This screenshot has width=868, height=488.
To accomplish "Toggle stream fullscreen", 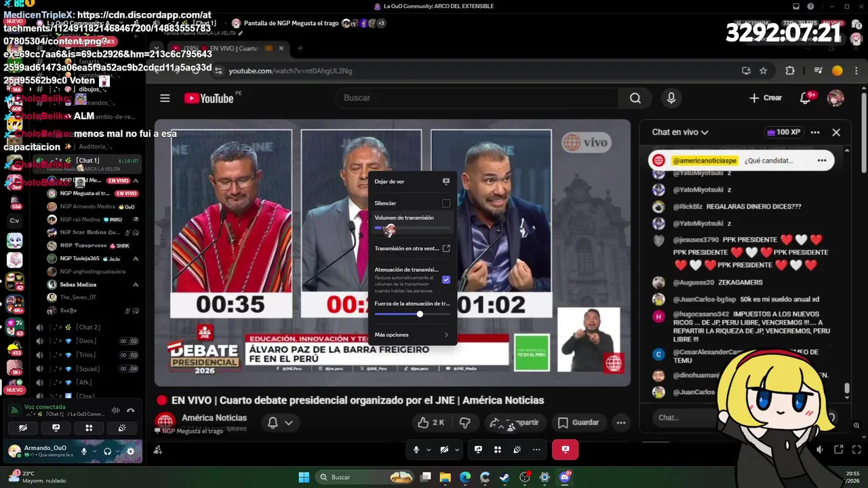I will coord(856,449).
